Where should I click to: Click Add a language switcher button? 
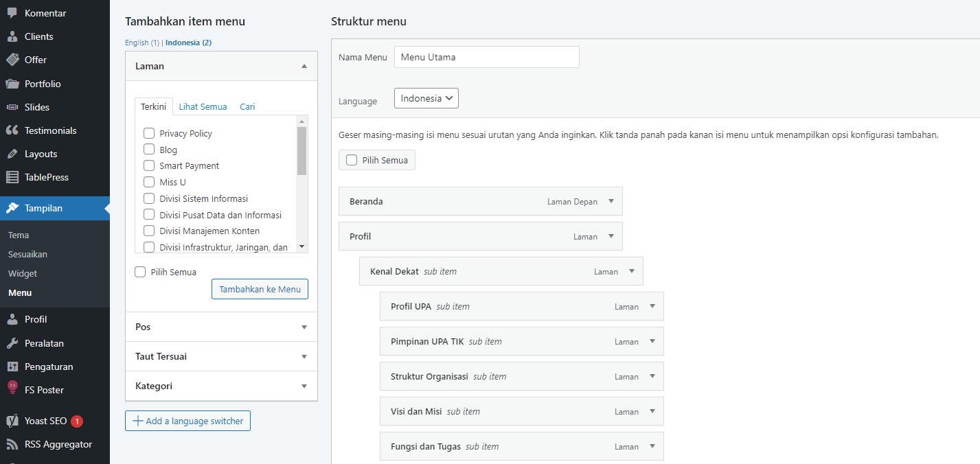pos(187,421)
